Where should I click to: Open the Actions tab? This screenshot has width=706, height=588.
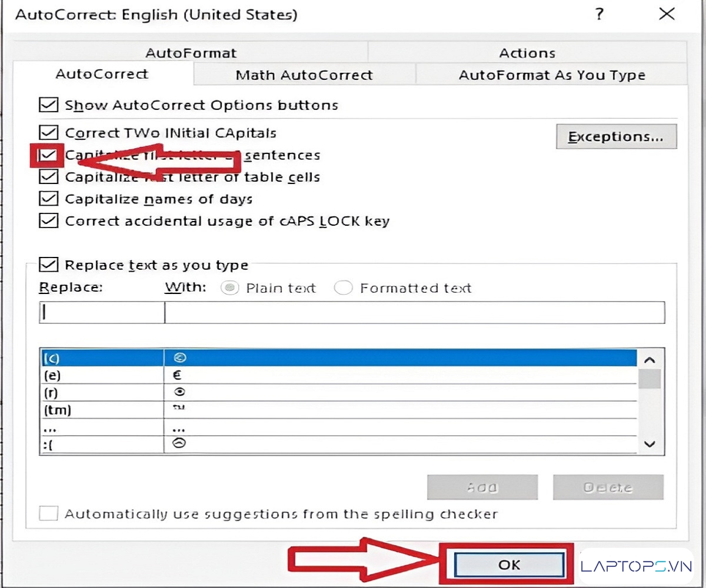point(527,53)
